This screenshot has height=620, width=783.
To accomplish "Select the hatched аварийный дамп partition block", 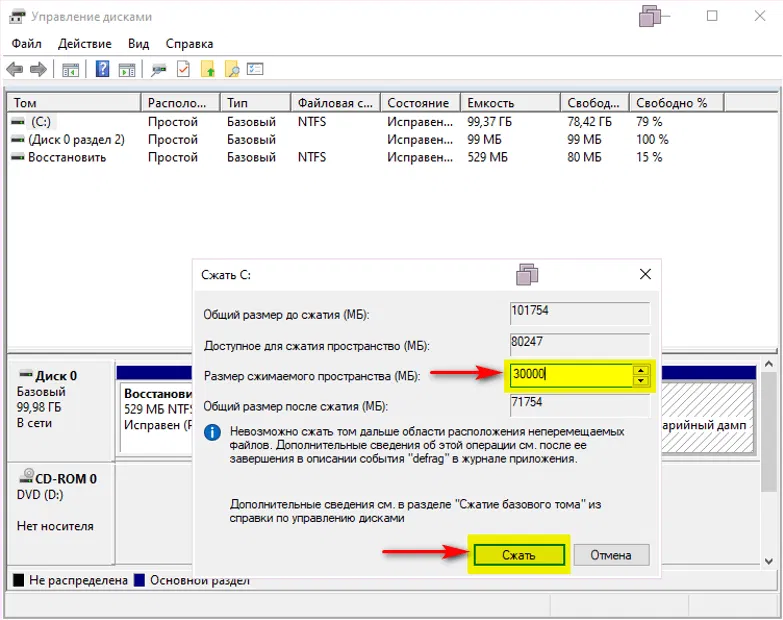I will 707,417.
